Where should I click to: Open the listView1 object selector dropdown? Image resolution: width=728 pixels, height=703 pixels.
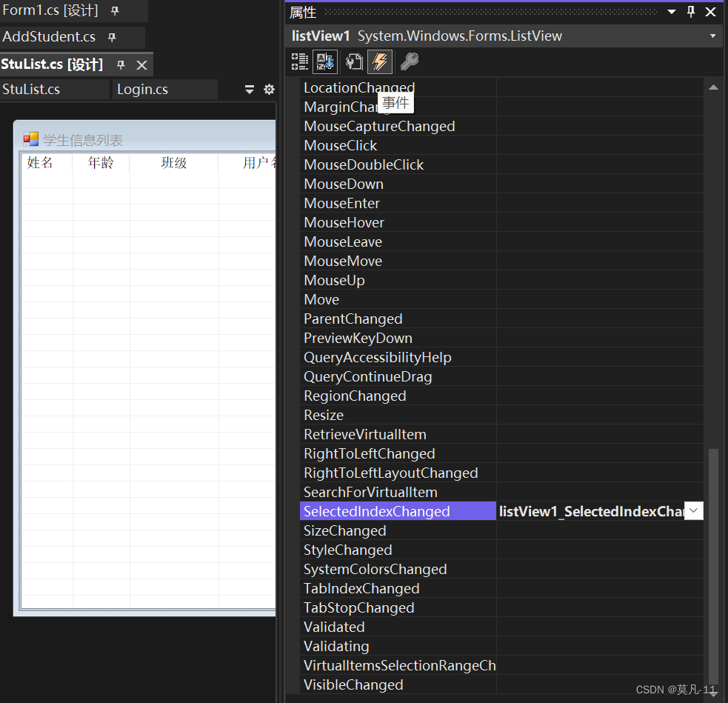point(712,36)
